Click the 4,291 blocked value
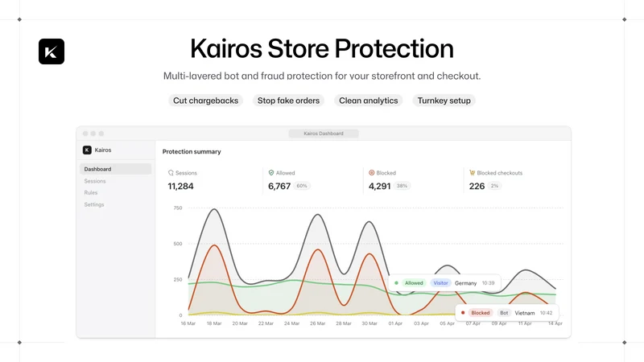Screen dimensions: 644x362 pyautogui.click(x=379, y=187)
